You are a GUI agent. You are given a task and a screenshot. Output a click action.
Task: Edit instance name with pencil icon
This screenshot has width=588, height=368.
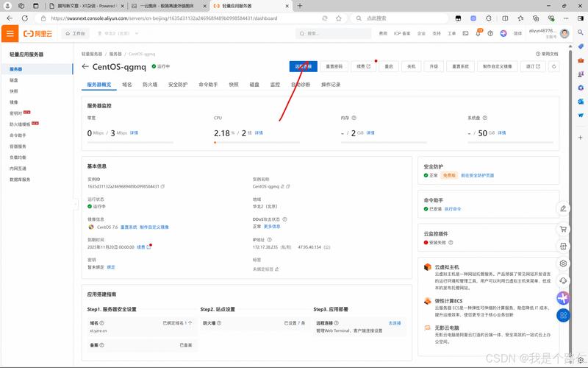point(283,186)
